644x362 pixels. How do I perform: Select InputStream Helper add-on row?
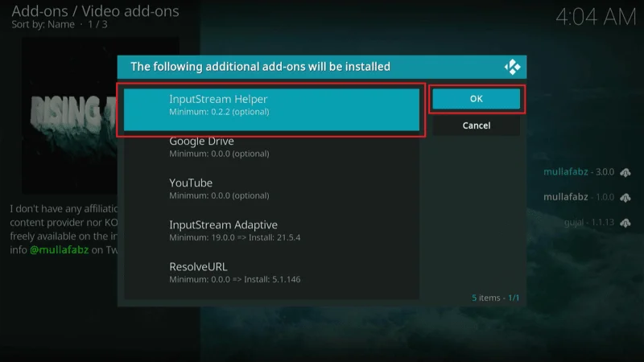pos(271,109)
